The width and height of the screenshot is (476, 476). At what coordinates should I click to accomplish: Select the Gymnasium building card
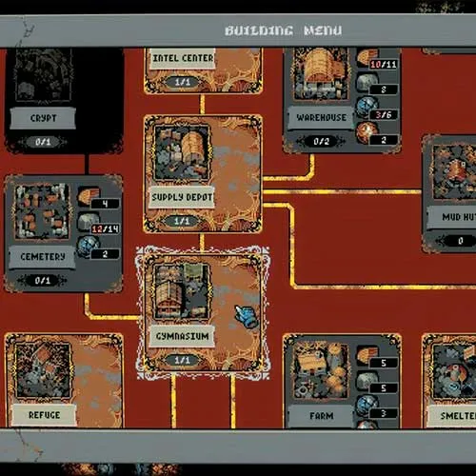tap(203, 312)
